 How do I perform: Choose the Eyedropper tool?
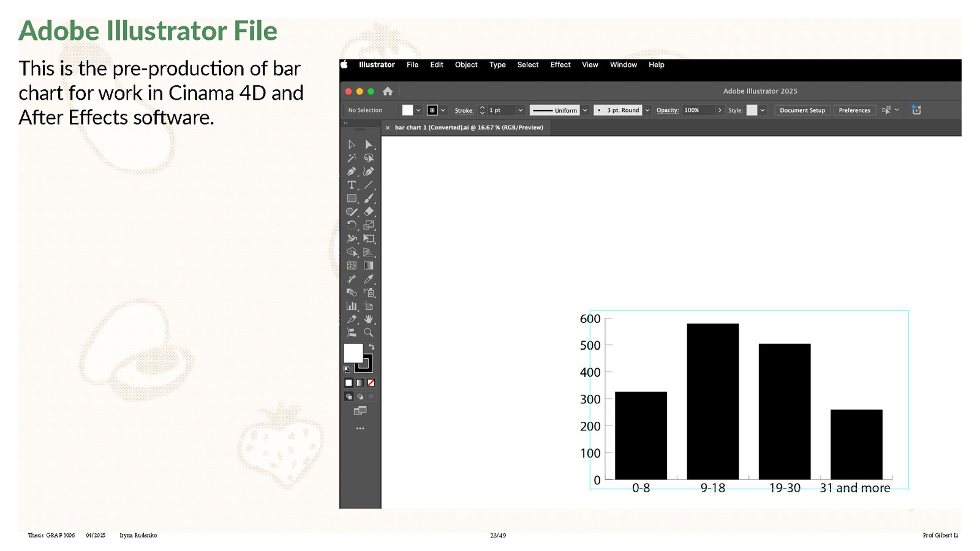pos(368,279)
